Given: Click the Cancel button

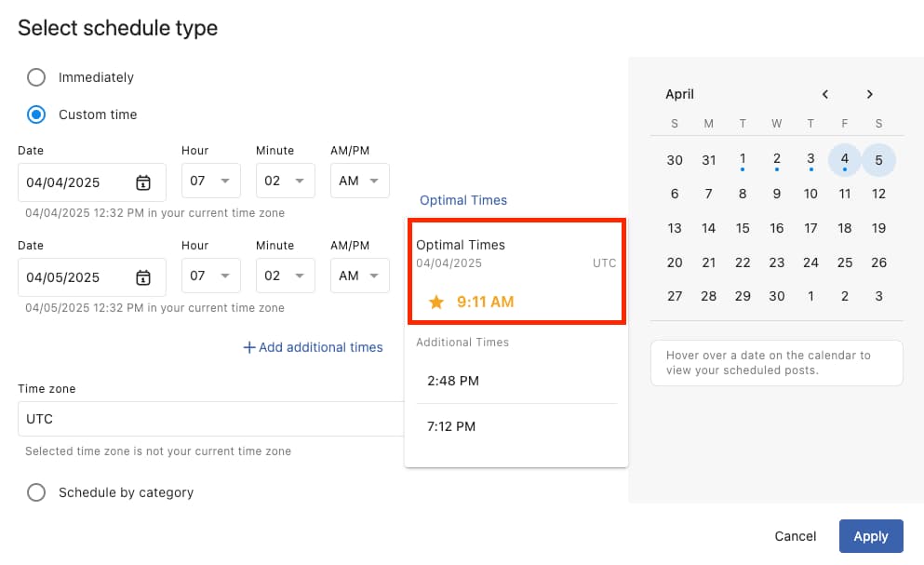Looking at the screenshot, I should pyautogui.click(x=795, y=536).
